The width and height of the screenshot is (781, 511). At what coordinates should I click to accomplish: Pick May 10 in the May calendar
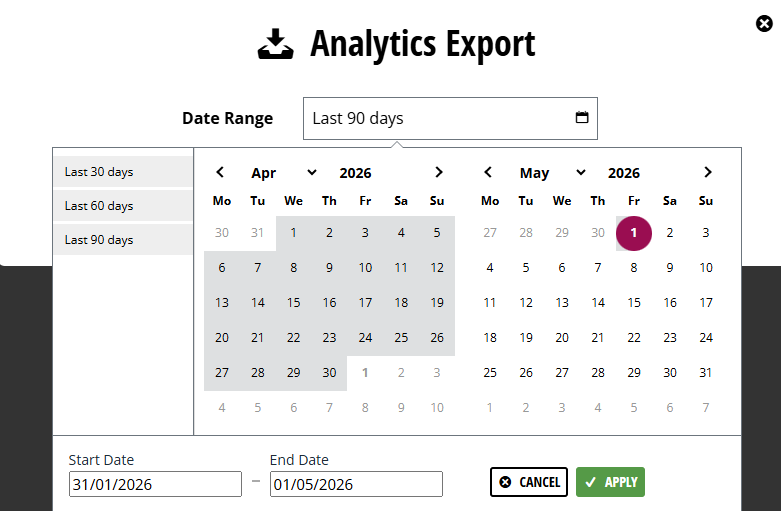pos(705,268)
